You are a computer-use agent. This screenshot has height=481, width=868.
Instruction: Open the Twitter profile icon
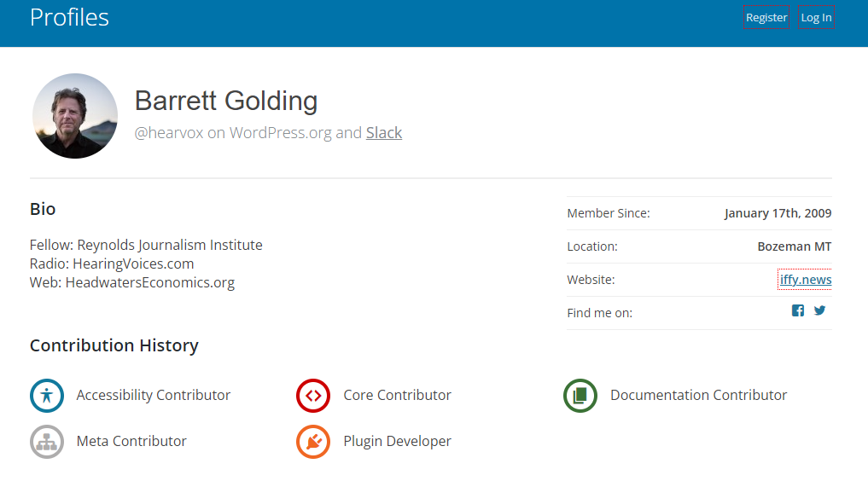[x=820, y=310]
